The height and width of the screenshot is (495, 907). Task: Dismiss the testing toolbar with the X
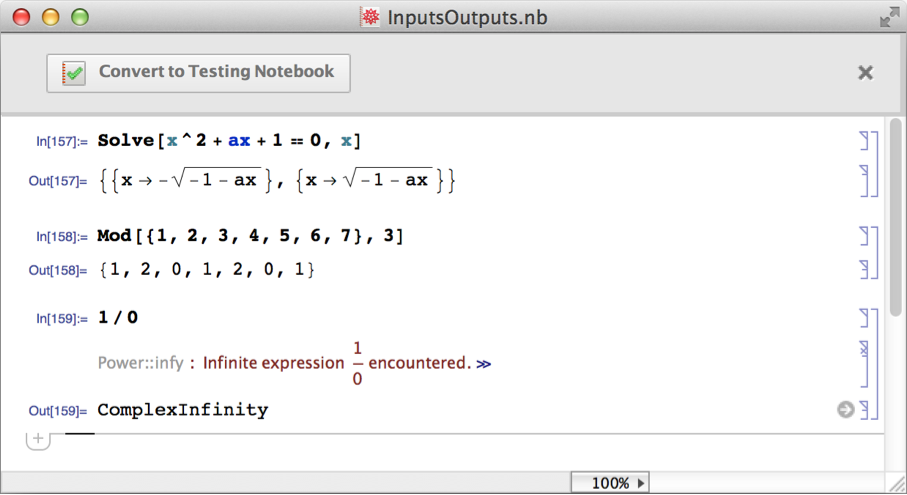[866, 72]
